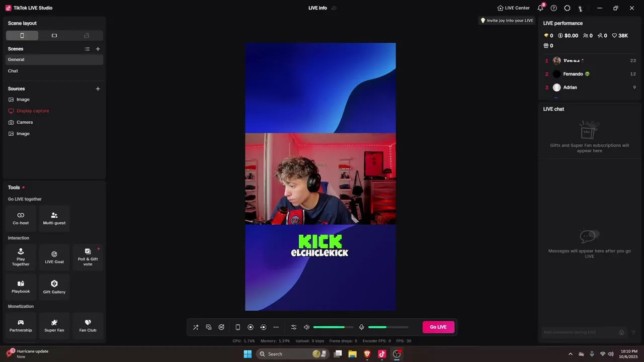Open the Multi-guest tool
644x362 pixels.
(x=54, y=218)
